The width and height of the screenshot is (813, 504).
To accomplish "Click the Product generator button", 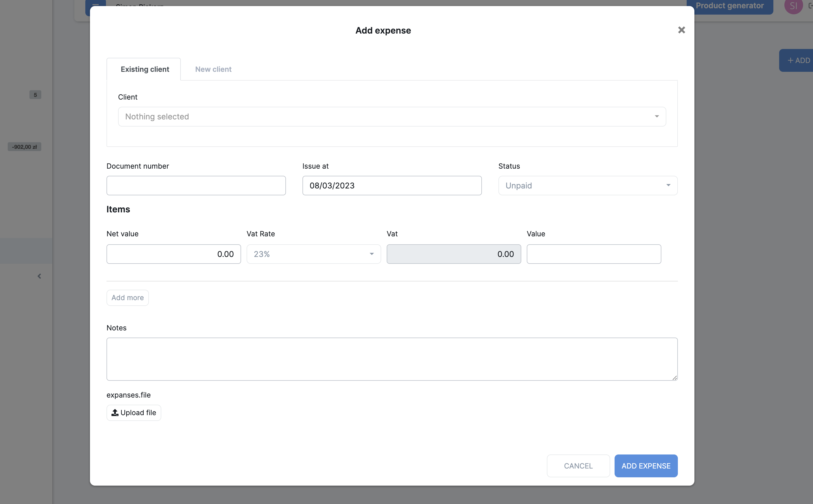I will tap(729, 6).
